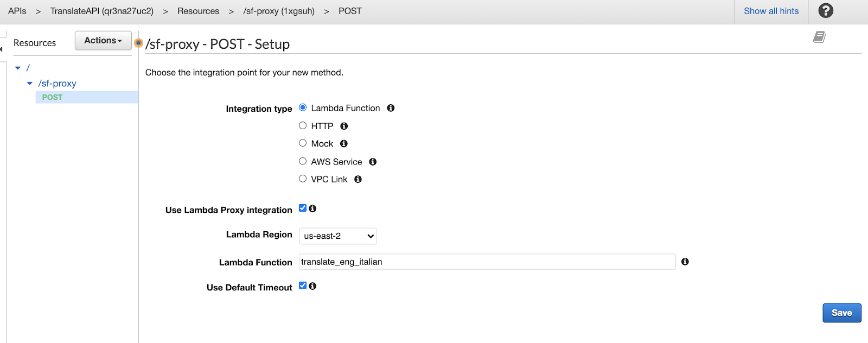Toggle Use Lambda Proxy integration checkbox
The height and width of the screenshot is (343, 868).
(303, 208)
